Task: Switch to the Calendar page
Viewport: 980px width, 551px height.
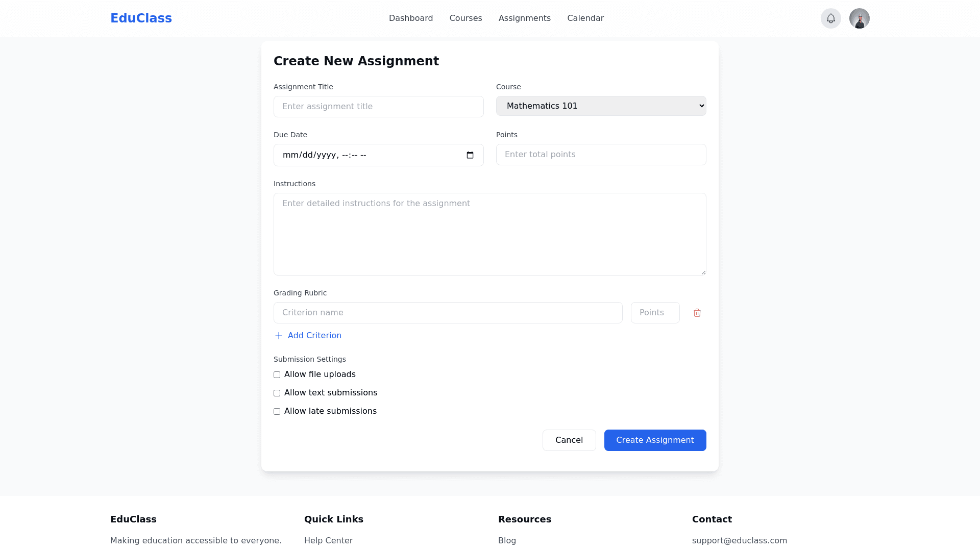Action: (x=585, y=18)
